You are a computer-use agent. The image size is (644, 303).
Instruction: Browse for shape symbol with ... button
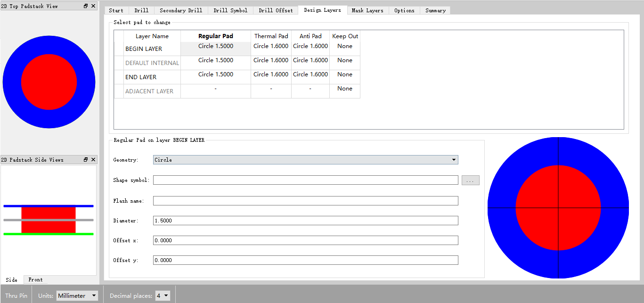[470, 180]
